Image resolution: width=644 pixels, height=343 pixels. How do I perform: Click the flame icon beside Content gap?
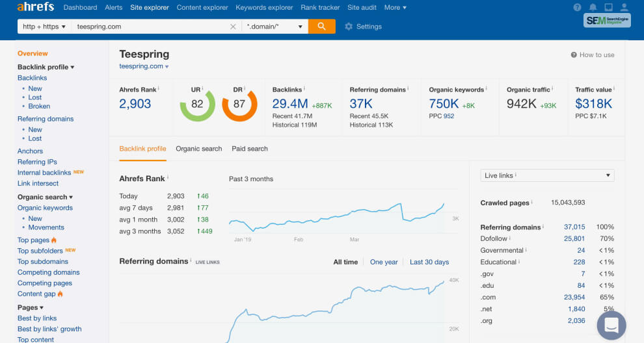point(60,294)
